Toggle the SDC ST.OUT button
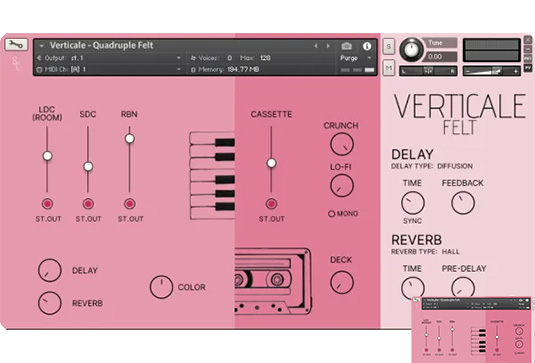The width and height of the screenshot is (535, 363). [x=88, y=204]
